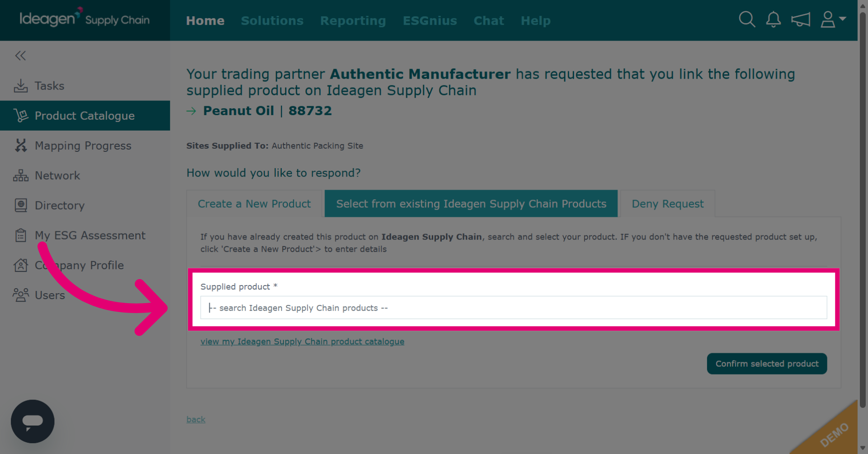Click the announcements megaphone icon
This screenshot has height=454, width=868.
(801, 19)
